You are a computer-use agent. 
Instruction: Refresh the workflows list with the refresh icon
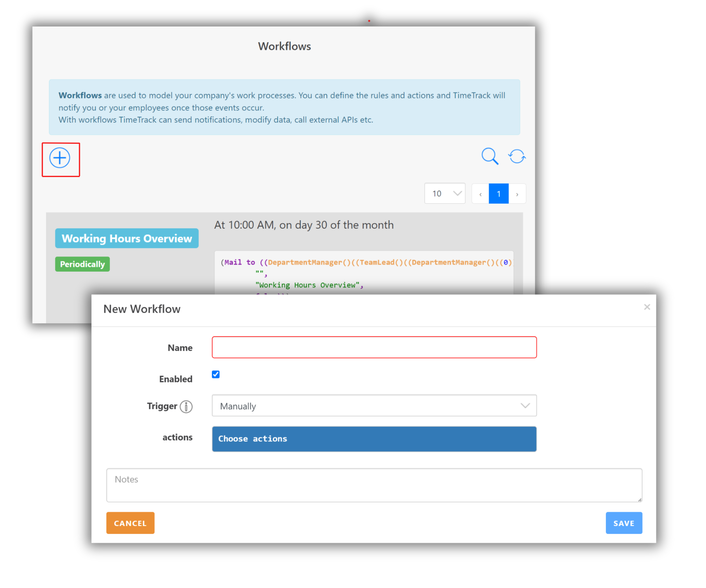(517, 156)
